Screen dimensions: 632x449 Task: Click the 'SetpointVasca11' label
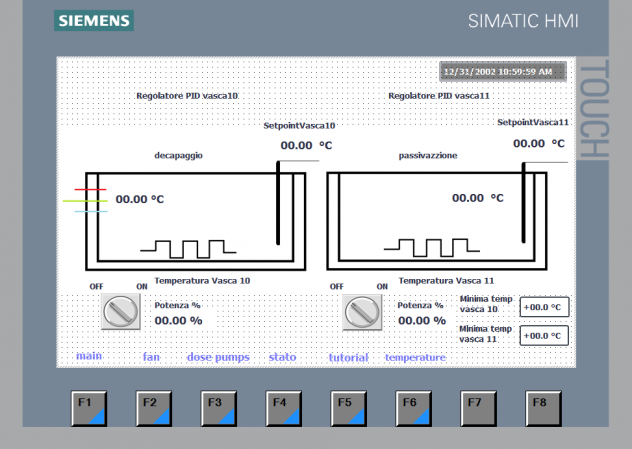533,122
